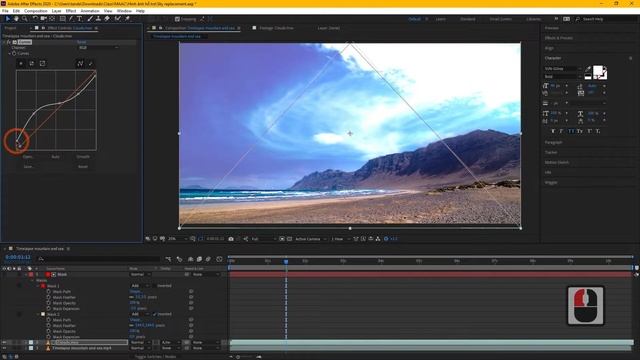Select the Clone Stamp tool
Image resolution: width=640 pixels, height=360 pixels.
tap(98, 19)
